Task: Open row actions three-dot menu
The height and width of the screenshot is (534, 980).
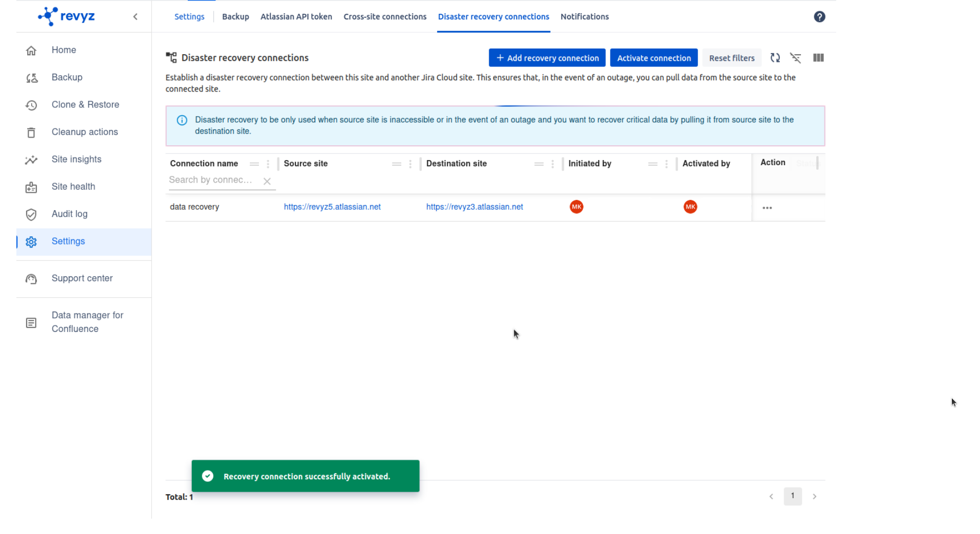Action: click(767, 208)
